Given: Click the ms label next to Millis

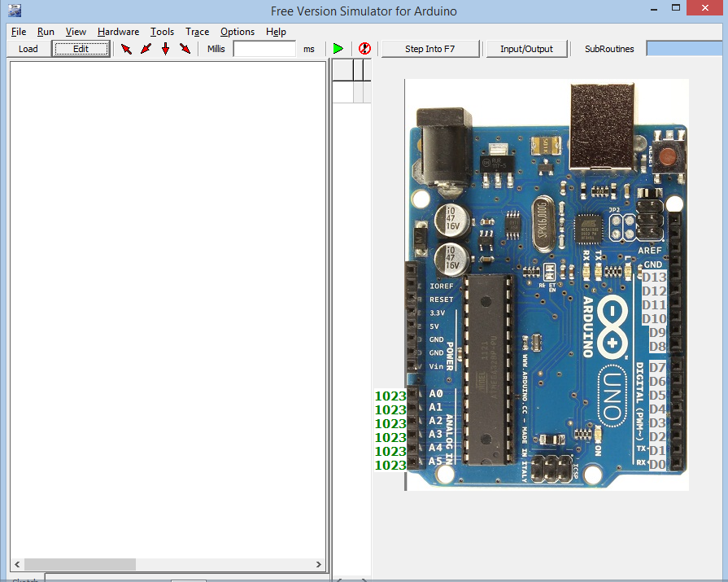Looking at the screenshot, I should point(309,49).
